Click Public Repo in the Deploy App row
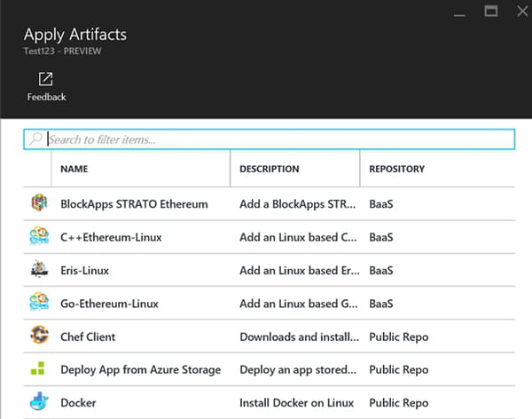The width and height of the screenshot is (532, 419). click(399, 369)
